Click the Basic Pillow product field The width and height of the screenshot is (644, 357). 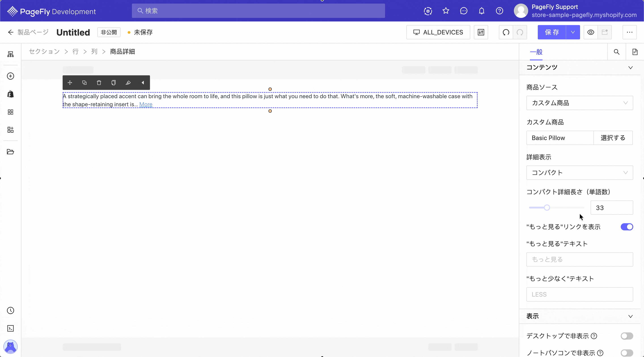point(560,138)
